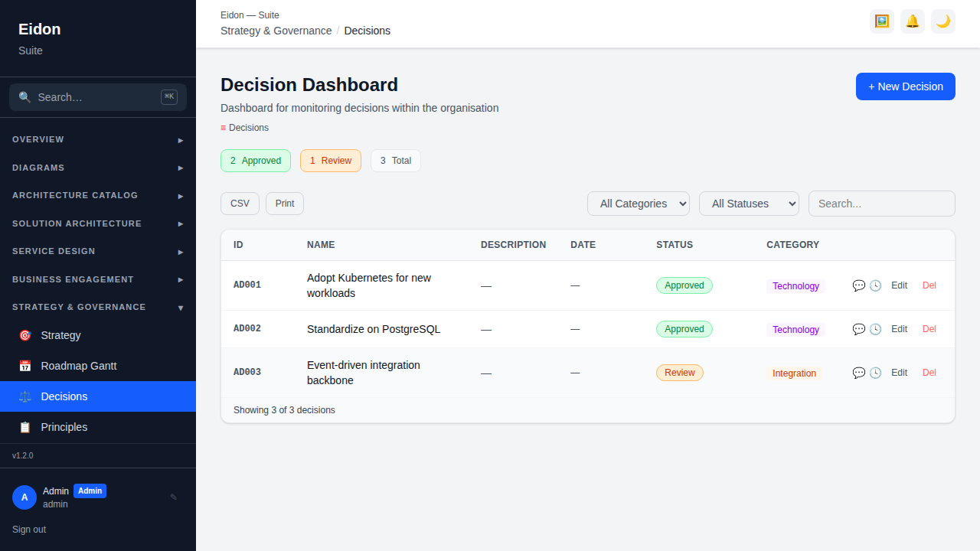Click "Adopt Kubernetes for new workloads" name
Image resolution: width=980 pixels, height=551 pixels.
(369, 285)
